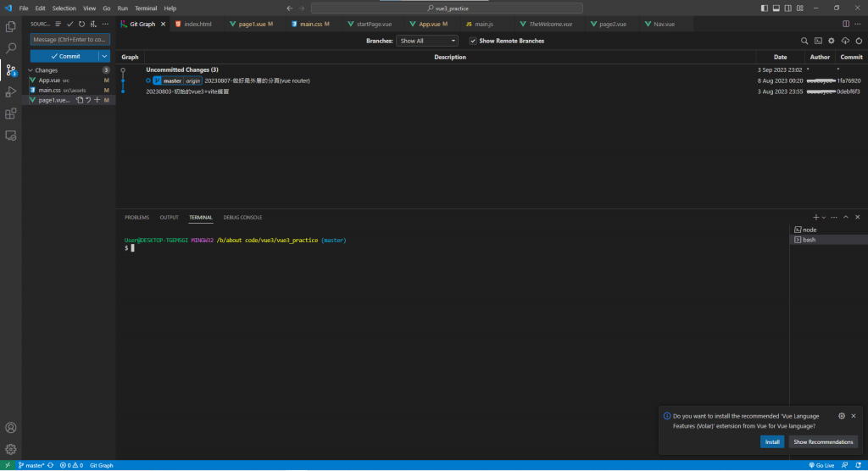868x471 pixels.
Task: Select Uncommitted Changes (3) row
Action: point(492,69)
